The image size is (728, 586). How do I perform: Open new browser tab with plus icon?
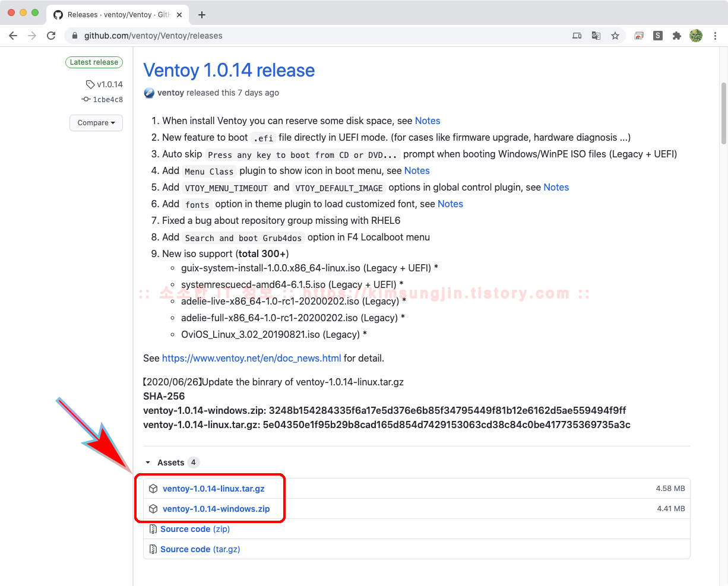[202, 15]
